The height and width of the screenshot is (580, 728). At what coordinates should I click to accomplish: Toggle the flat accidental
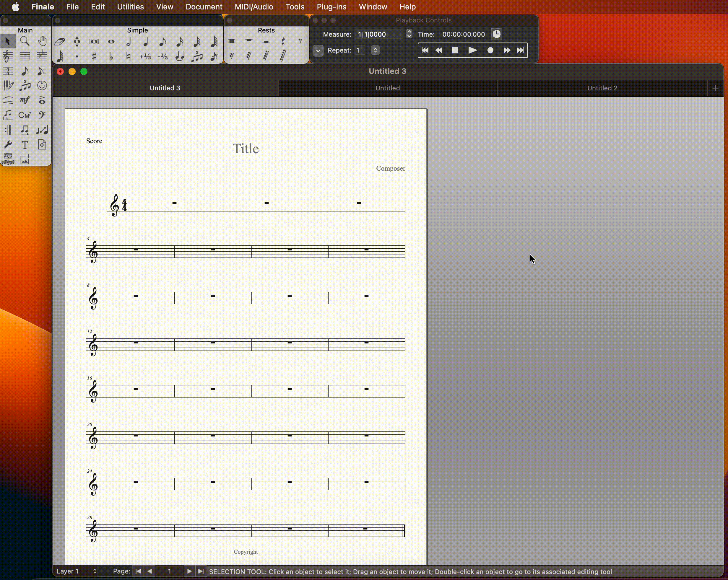(x=111, y=56)
